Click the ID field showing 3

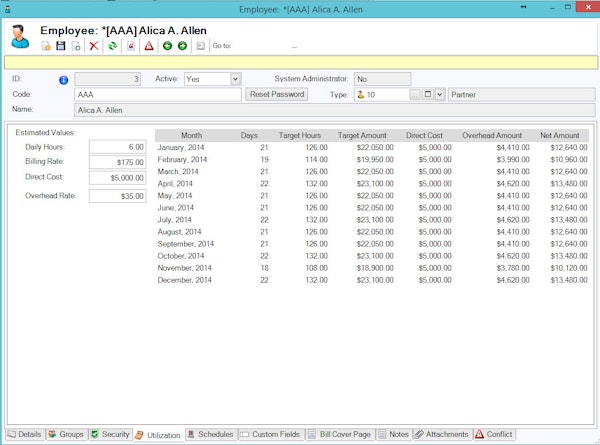click(x=108, y=79)
